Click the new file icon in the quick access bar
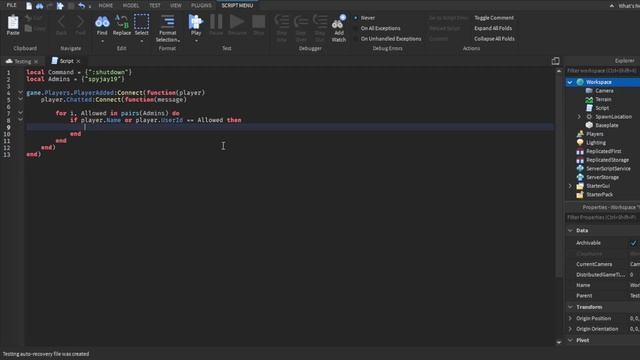 click(x=29, y=6)
